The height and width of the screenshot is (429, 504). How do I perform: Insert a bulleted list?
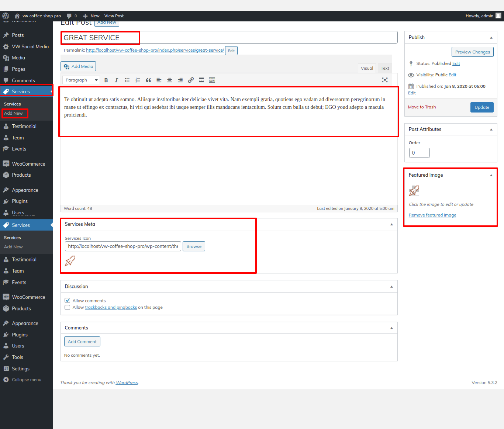point(127,80)
